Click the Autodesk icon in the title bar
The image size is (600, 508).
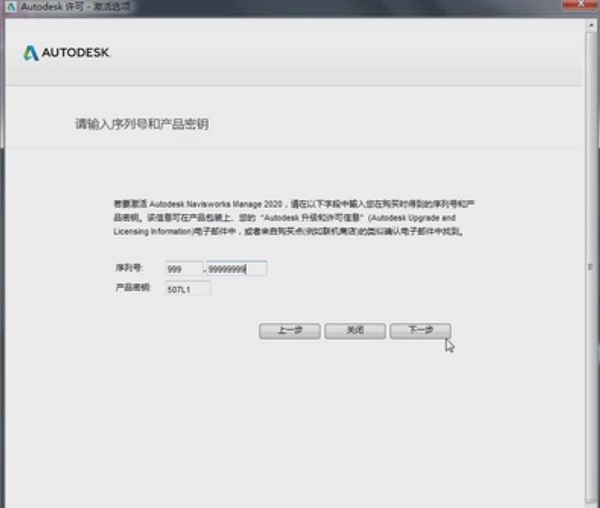[11, 7]
